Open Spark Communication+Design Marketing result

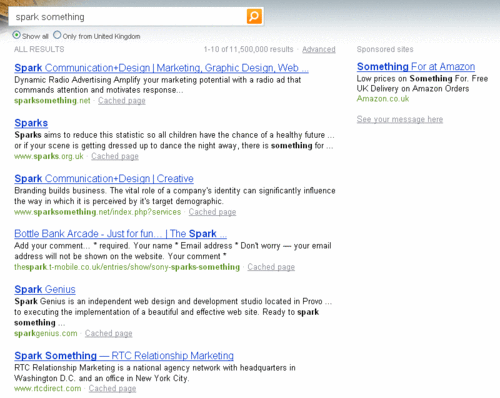(x=161, y=68)
